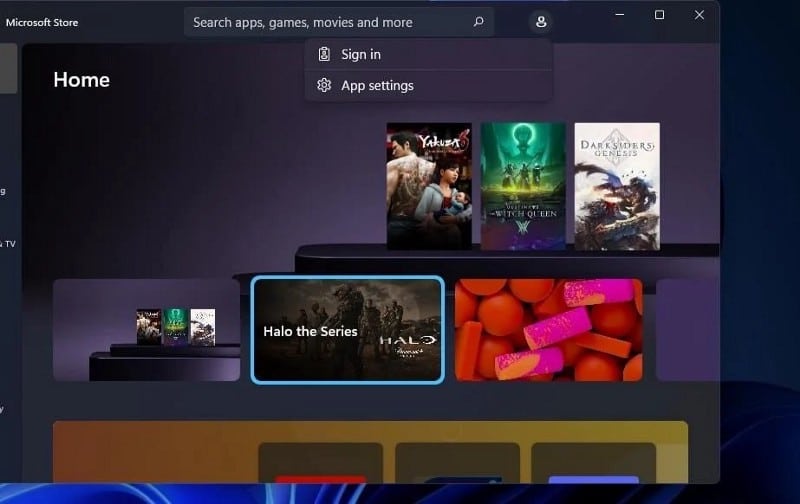Select the Halo the Series card
The height and width of the screenshot is (504, 800).
coord(347,330)
